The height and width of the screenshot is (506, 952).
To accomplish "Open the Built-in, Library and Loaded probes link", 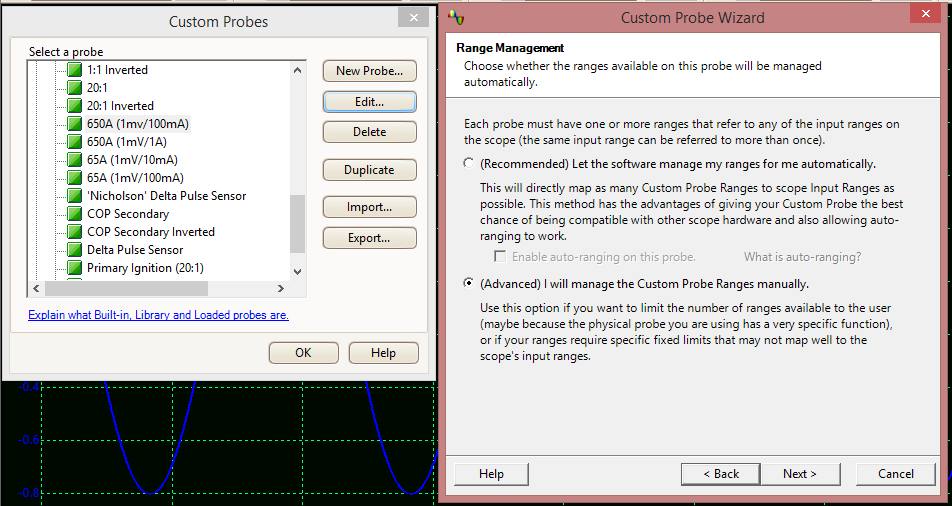I will (x=158, y=315).
